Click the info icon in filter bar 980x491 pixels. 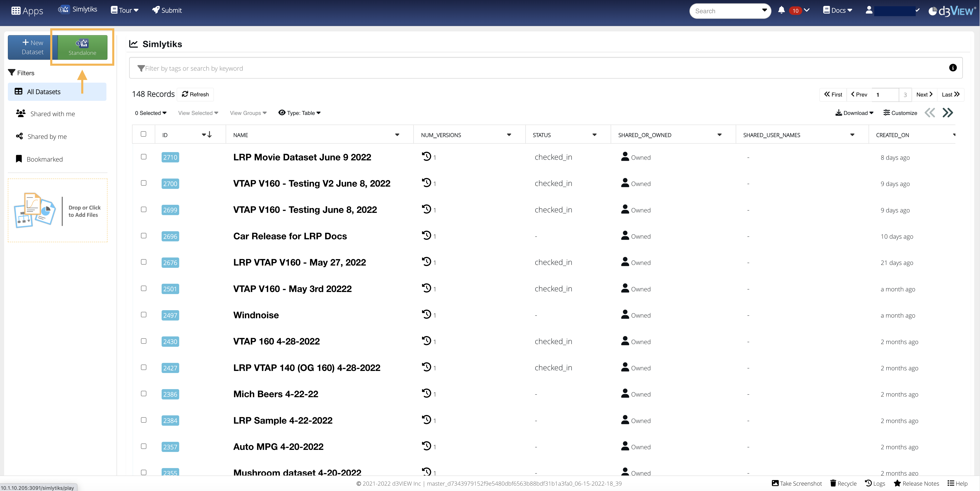(x=953, y=68)
